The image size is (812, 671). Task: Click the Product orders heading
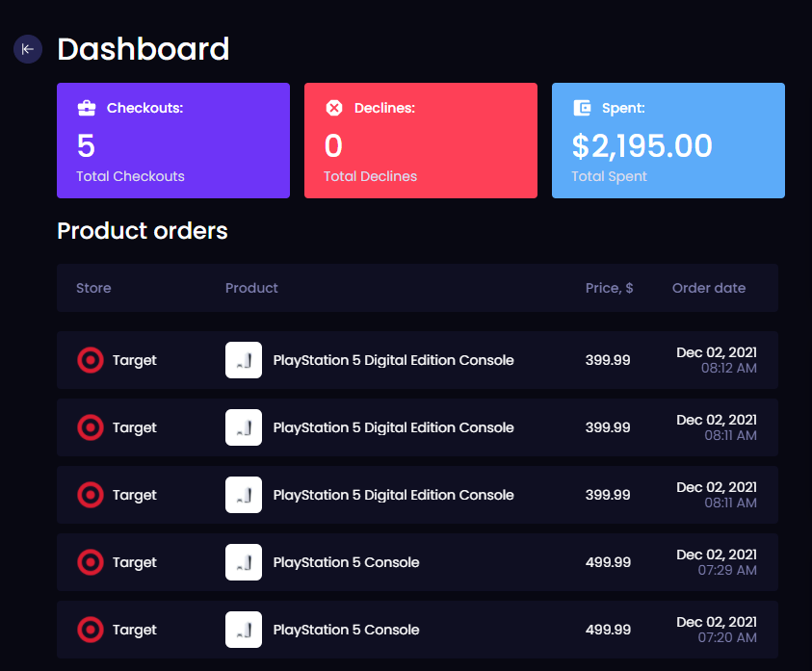(143, 231)
